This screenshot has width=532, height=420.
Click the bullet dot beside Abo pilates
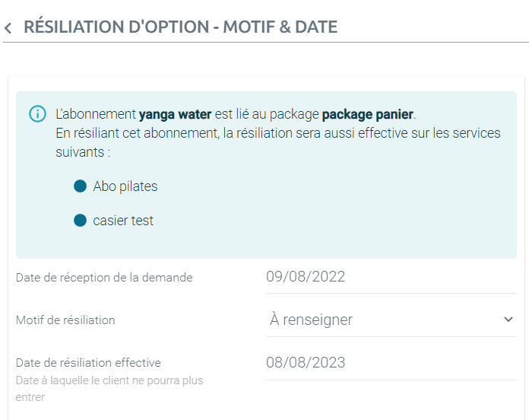click(80, 186)
